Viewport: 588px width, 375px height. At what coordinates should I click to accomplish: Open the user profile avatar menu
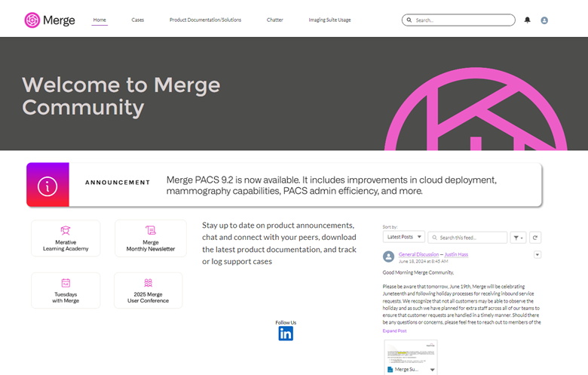coord(544,20)
